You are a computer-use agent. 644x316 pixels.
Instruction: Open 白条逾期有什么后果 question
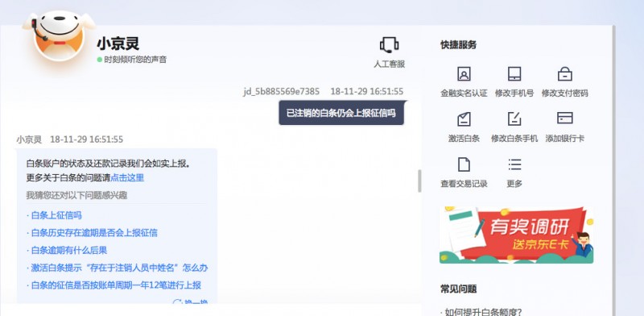pyautogui.click(x=69, y=250)
